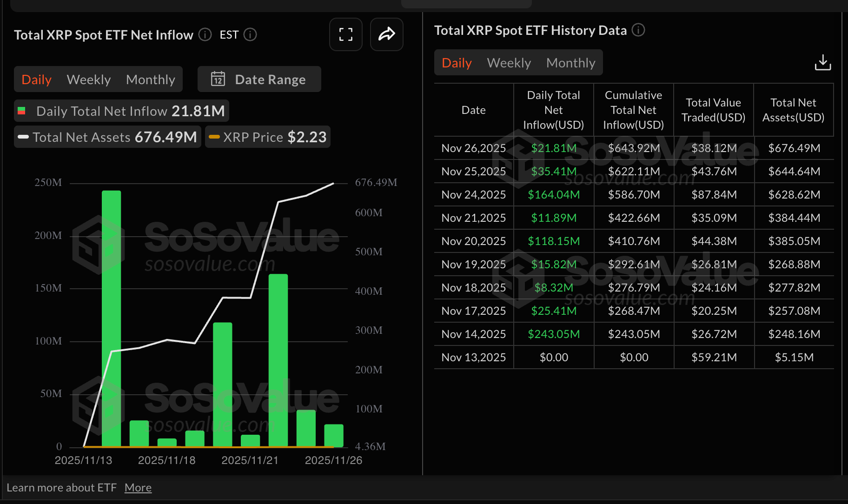The height and width of the screenshot is (504, 848).
Task: Open the share icon for the inflow chart
Action: (386, 34)
